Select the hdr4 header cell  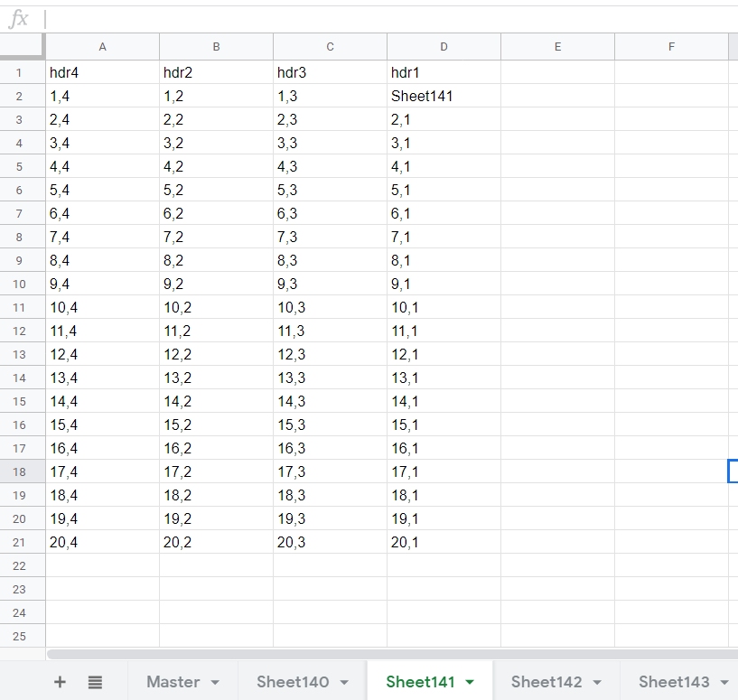[x=102, y=72]
